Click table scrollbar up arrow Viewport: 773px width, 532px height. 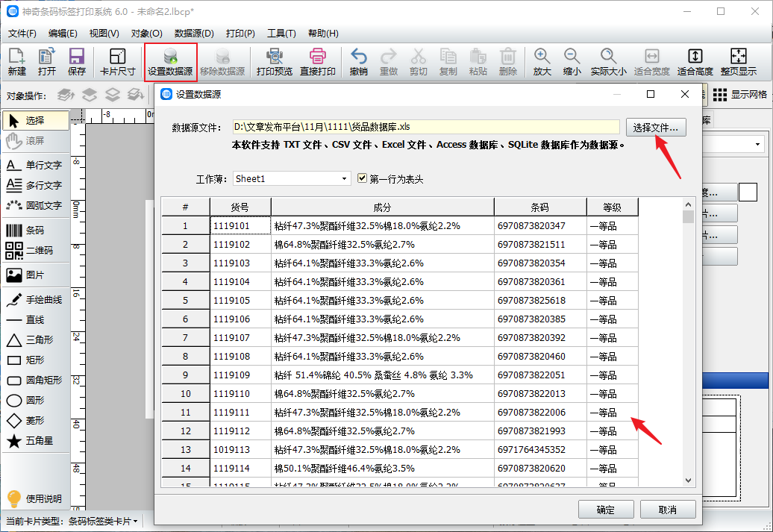tap(688, 204)
